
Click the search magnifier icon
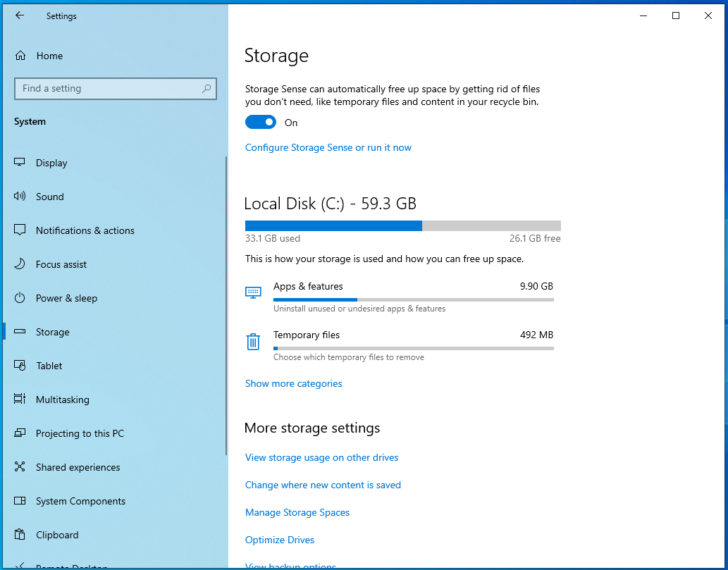(206, 88)
